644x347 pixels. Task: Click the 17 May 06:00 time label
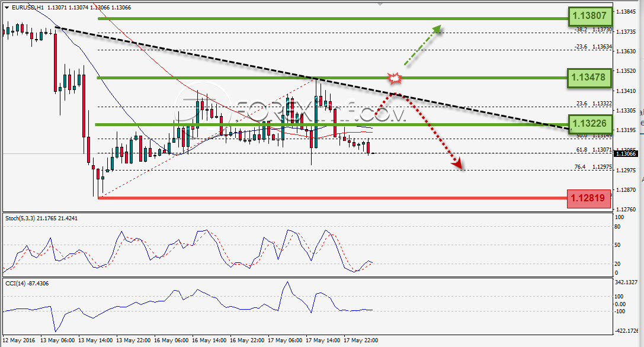pos(285,340)
